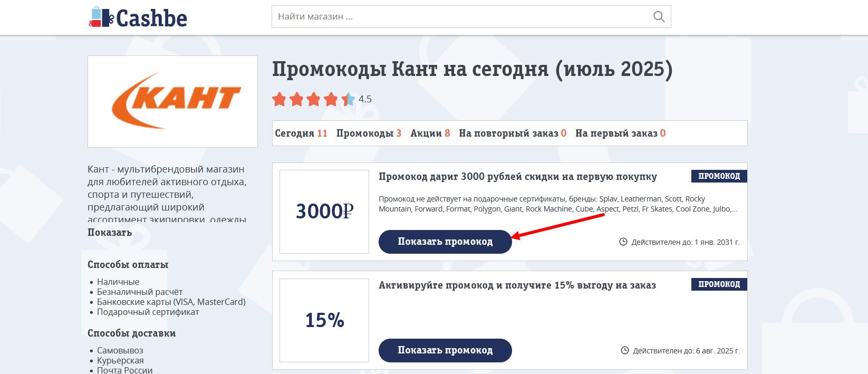Click the 15% offer thumbnail
This screenshot has width=868, height=374.
pyautogui.click(x=324, y=320)
